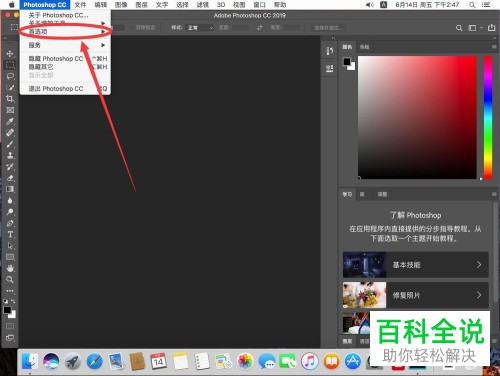This screenshot has width=500, height=376.
Task: Choose 隐藏 Photoshop CC menu item
Action: coord(65,59)
